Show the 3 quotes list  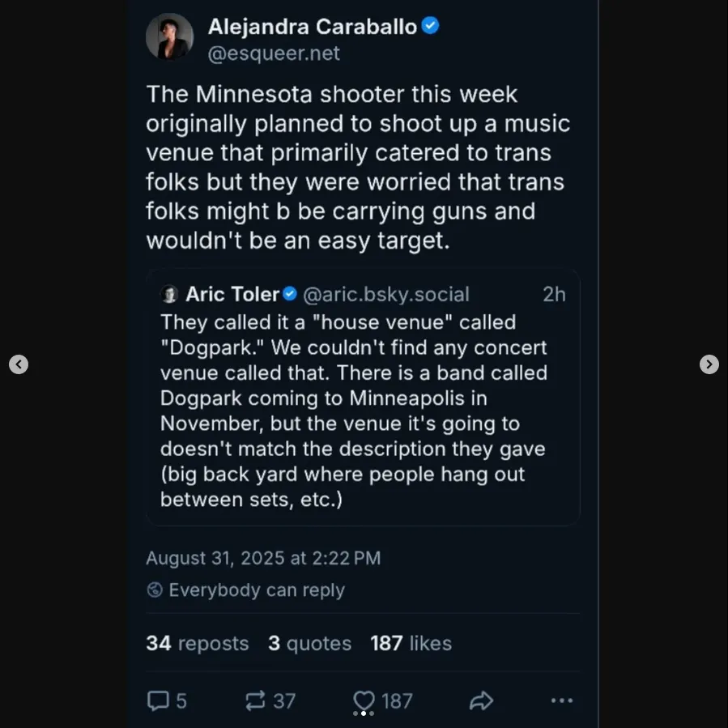309,644
